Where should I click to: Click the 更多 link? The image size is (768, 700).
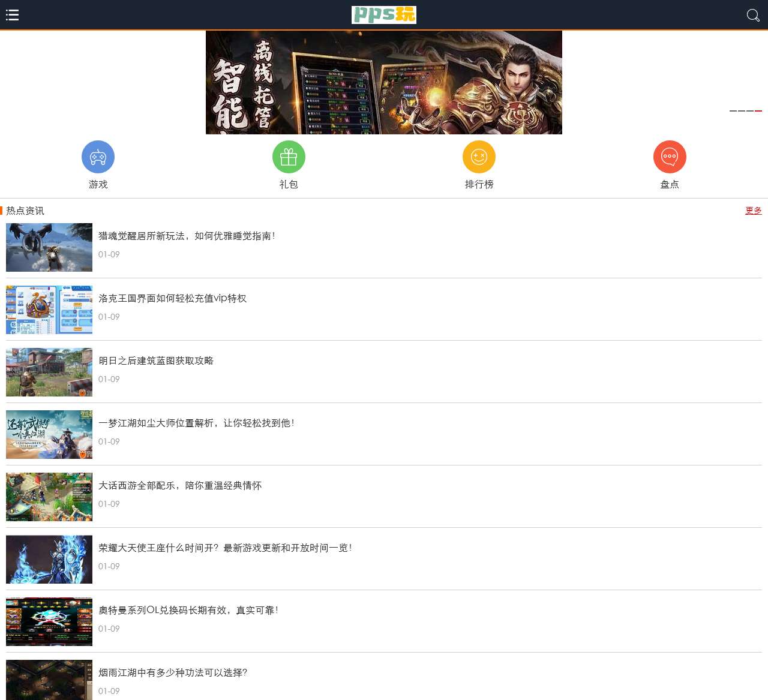[754, 211]
